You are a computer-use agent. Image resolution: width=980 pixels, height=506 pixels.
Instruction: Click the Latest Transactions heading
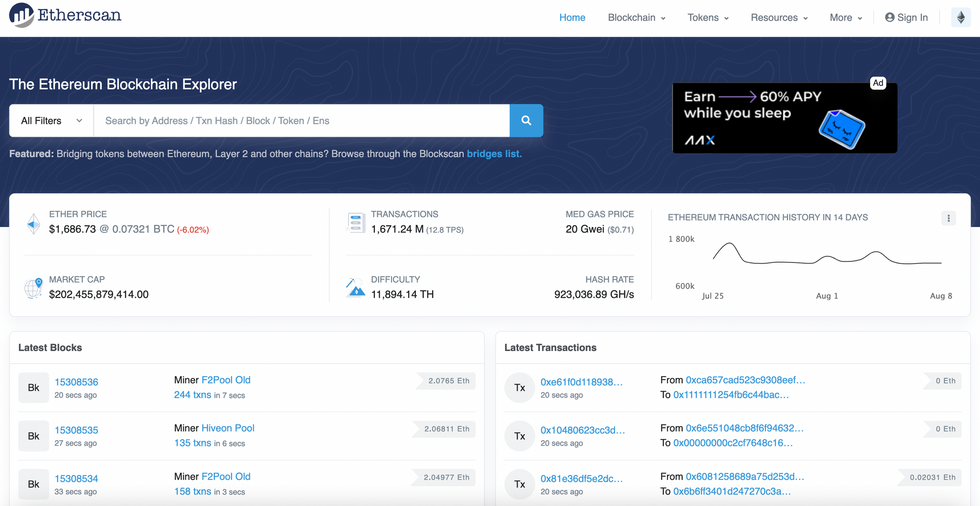[x=550, y=348]
